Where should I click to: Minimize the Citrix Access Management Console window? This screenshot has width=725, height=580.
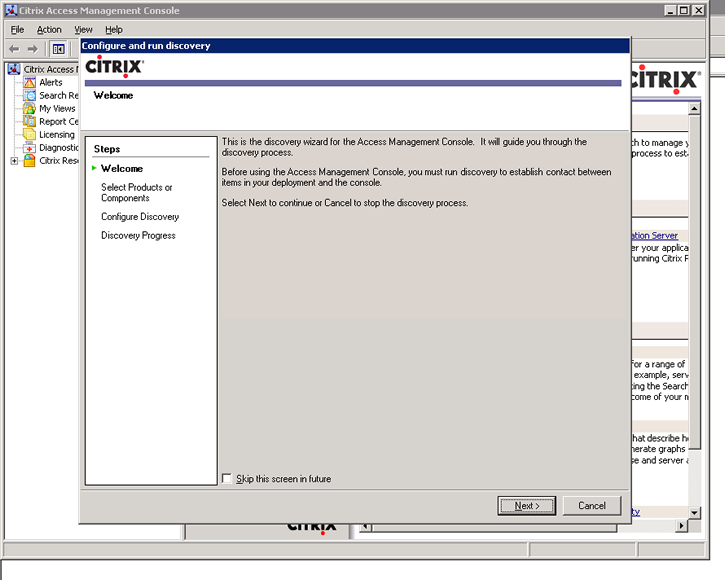click(671, 10)
